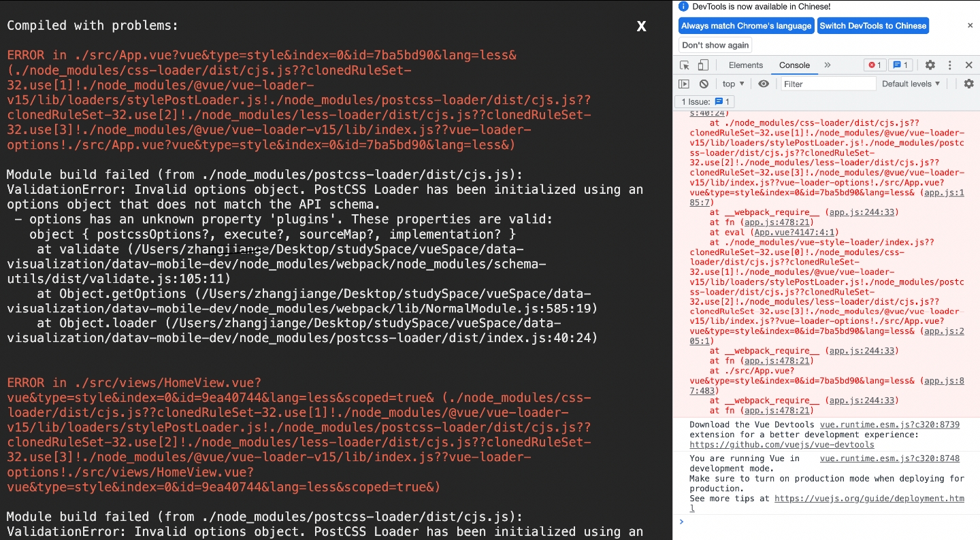The width and height of the screenshot is (980, 540).
Task: Open the Default levels dropdown
Action: (911, 84)
